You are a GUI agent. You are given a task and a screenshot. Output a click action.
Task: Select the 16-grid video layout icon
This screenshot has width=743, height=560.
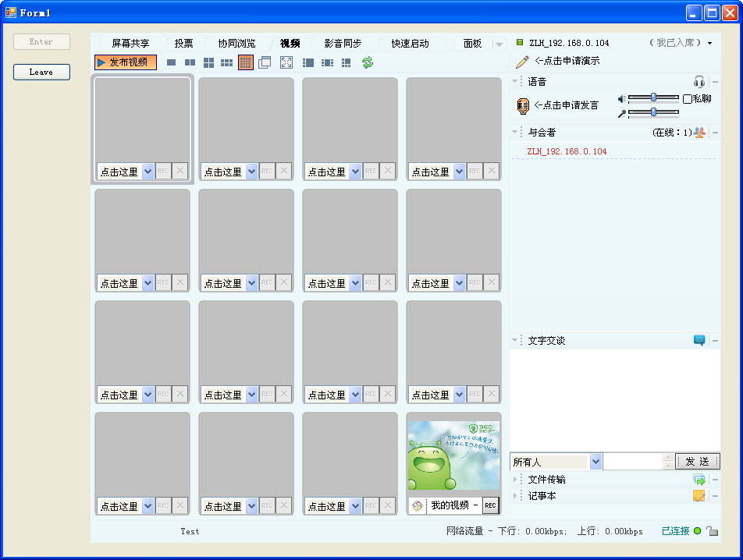(x=246, y=62)
